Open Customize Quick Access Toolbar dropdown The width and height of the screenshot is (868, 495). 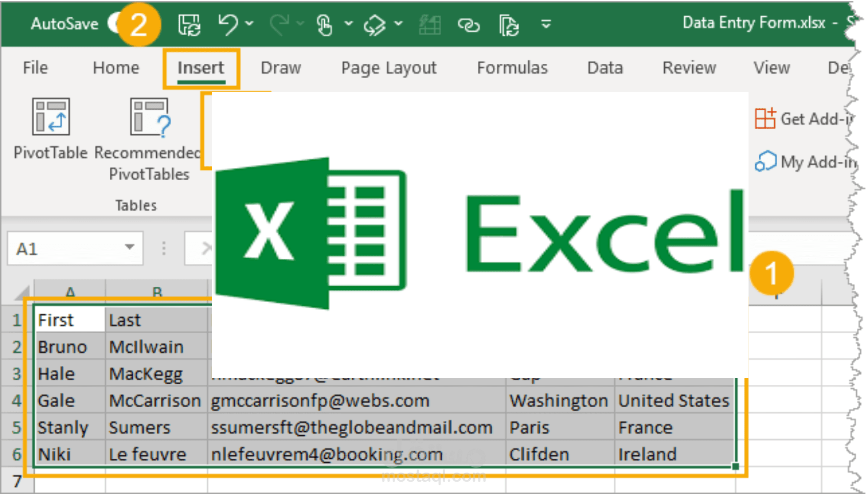click(x=546, y=24)
